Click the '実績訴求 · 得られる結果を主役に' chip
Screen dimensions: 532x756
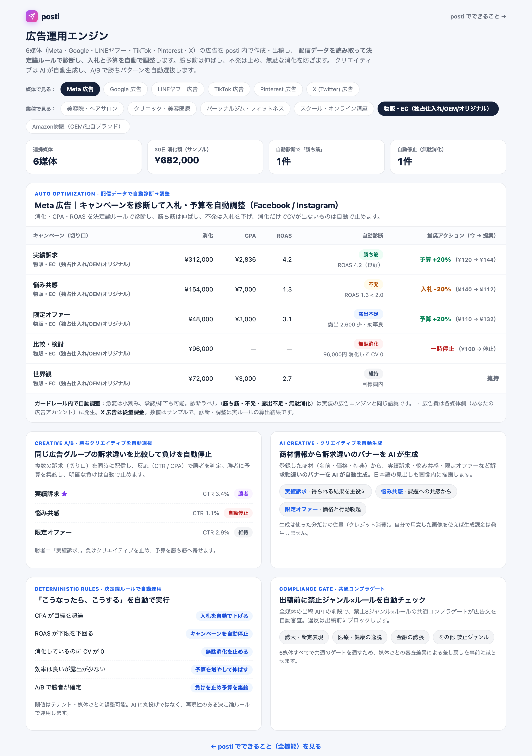(x=325, y=491)
